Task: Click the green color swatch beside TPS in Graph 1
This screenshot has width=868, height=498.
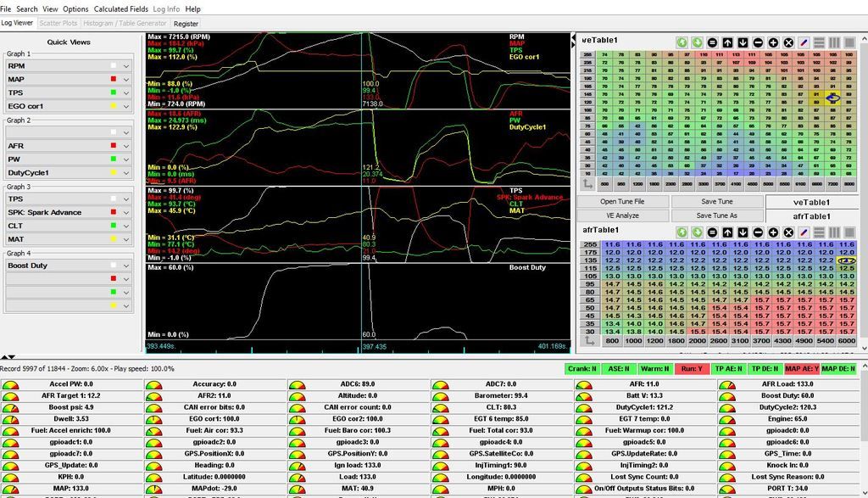Action: click(114, 92)
